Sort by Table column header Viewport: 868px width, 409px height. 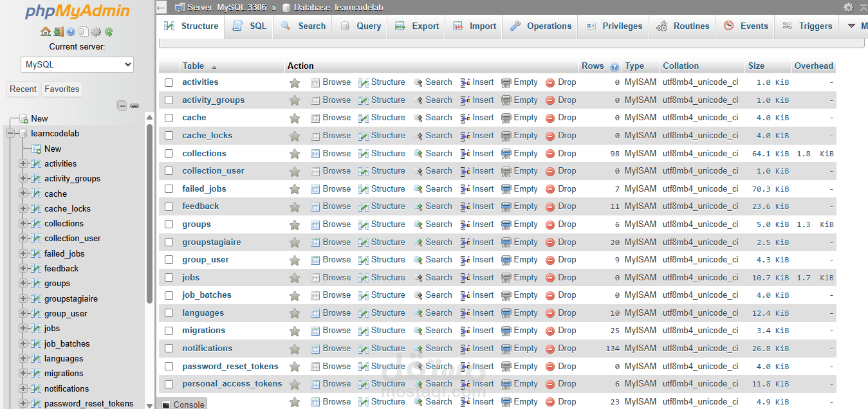tap(193, 66)
